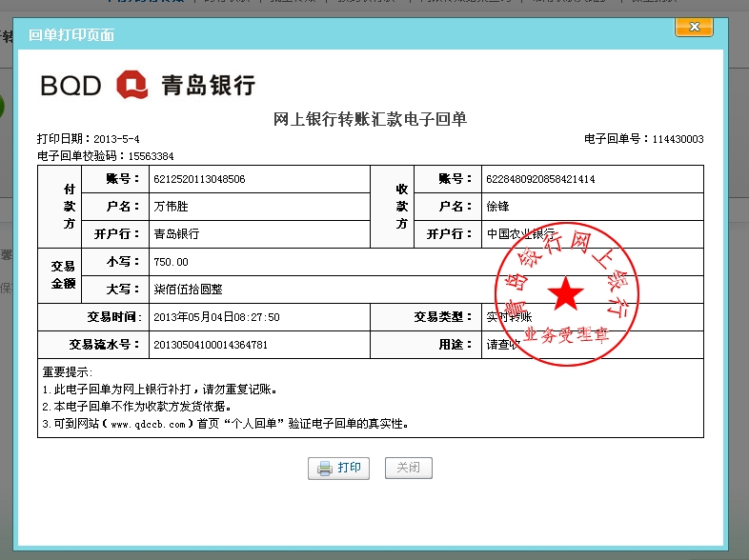Click receipt number 114430003
This screenshot has height=560, width=749.
point(678,139)
